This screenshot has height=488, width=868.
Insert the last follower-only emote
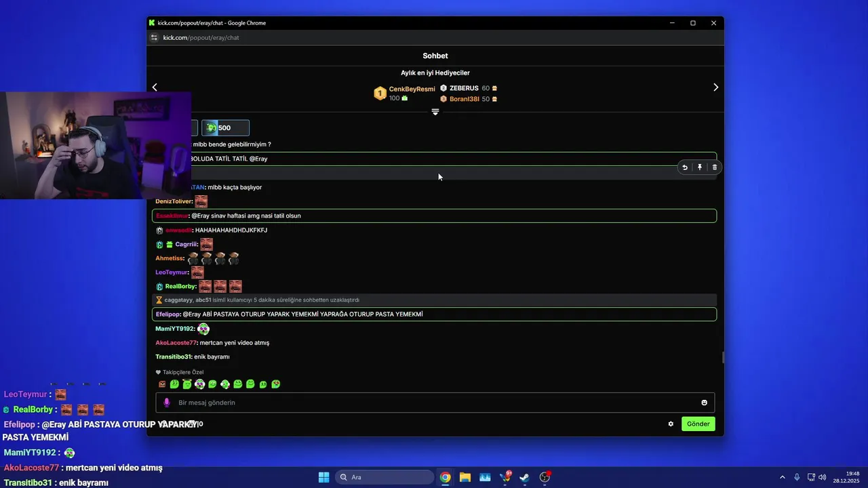click(x=276, y=384)
